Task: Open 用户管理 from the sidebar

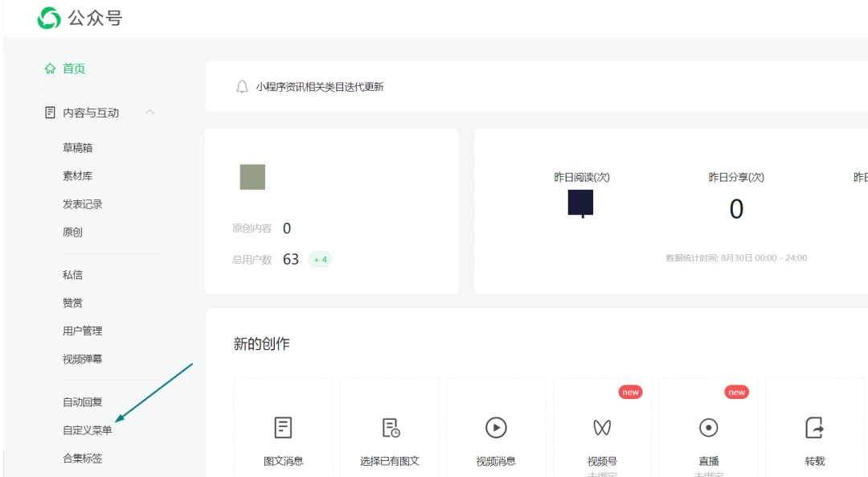Action: tap(83, 331)
